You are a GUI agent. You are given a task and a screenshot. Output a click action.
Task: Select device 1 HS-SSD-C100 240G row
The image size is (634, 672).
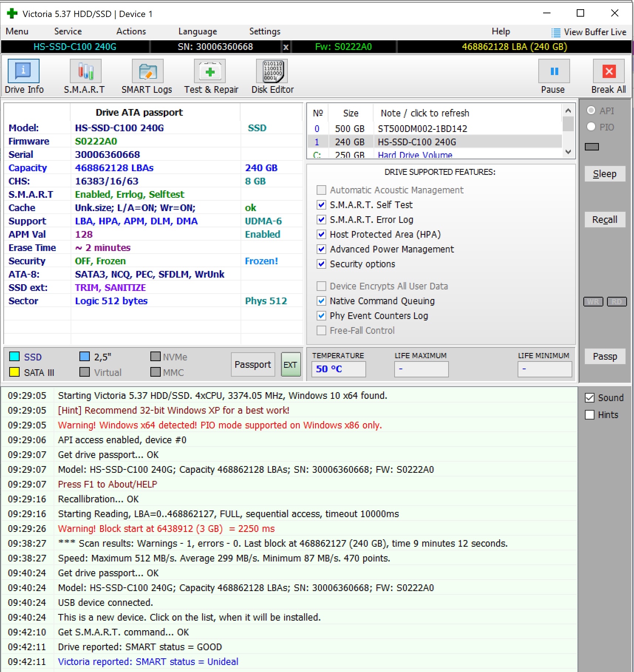(x=435, y=142)
